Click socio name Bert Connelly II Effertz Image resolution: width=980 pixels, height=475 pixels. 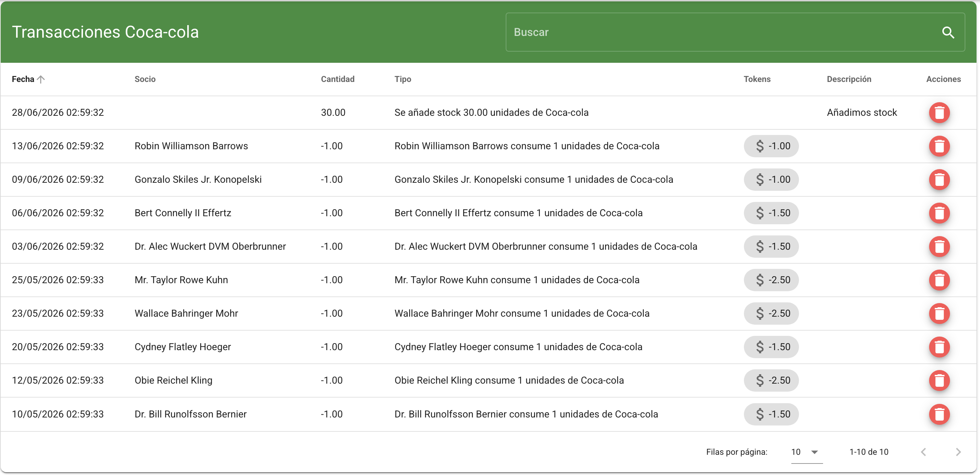pos(183,213)
